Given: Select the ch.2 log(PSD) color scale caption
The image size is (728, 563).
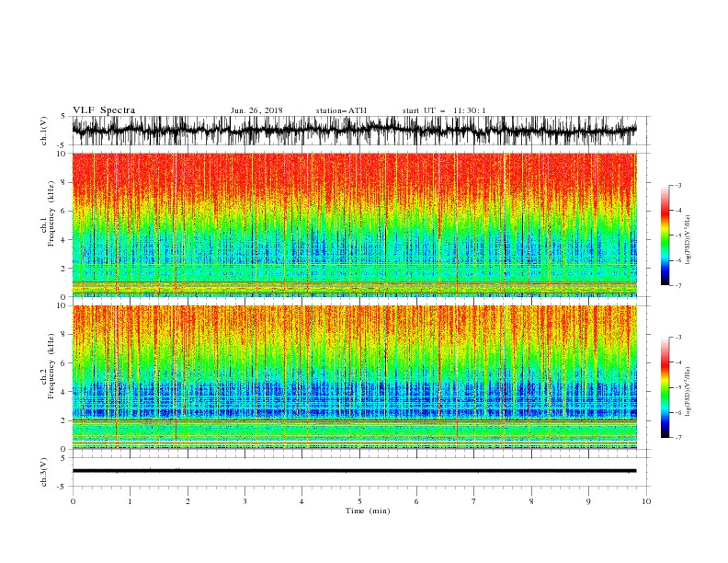Looking at the screenshot, I should click(688, 391).
